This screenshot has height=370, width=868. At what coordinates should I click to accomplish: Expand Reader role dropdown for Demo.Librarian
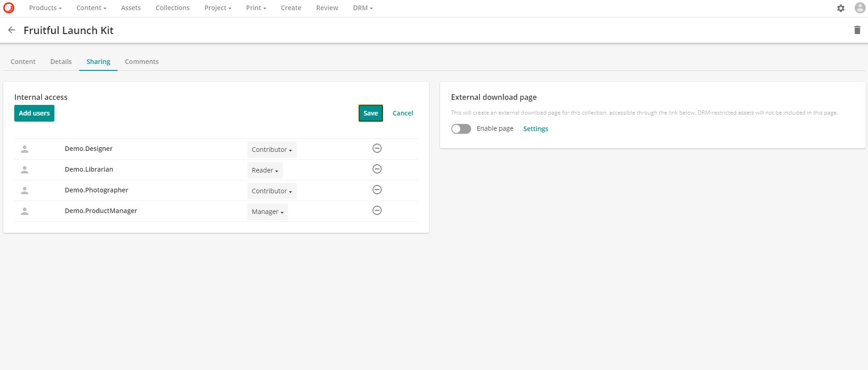click(265, 170)
